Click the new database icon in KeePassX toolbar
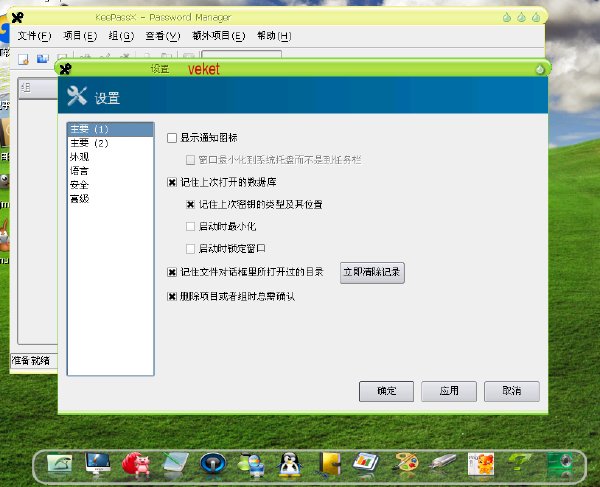600x487 pixels. point(23,59)
